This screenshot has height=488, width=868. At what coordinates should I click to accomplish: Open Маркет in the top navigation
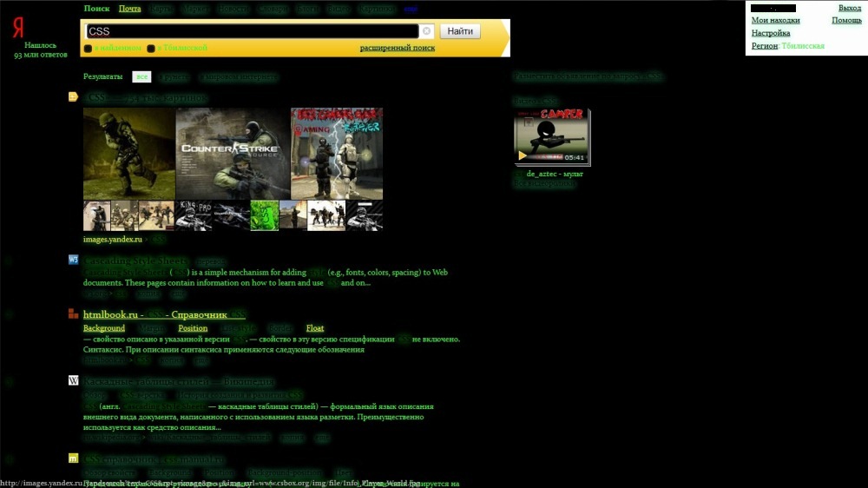tap(194, 9)
